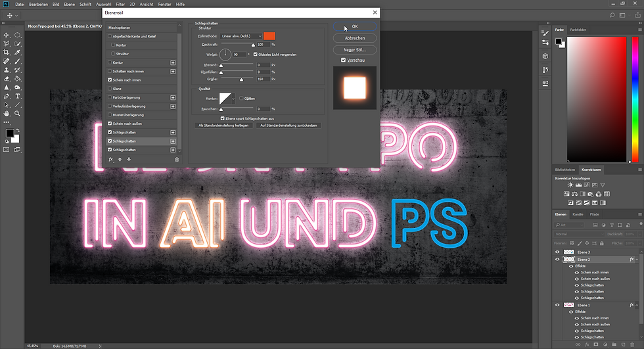Click Abbrechen to cancel dialog
The image size is (644, 349).
(x=355, y=37)
